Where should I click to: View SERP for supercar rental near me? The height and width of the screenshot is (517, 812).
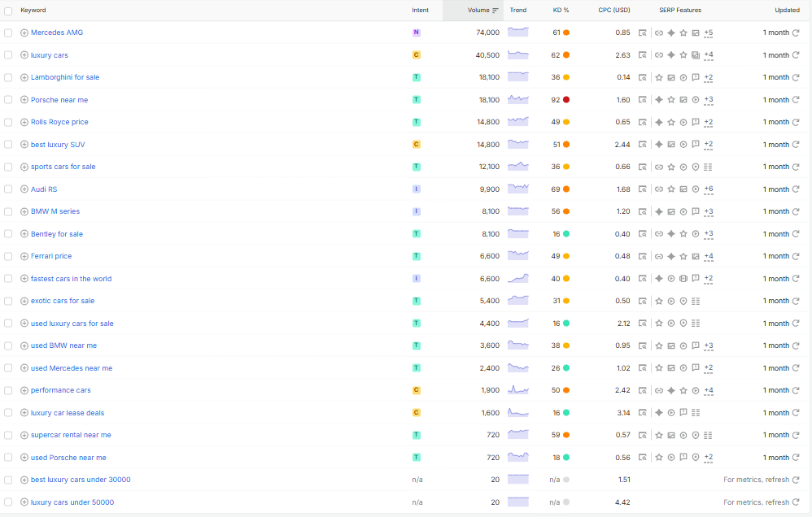[x=642, y=435]
